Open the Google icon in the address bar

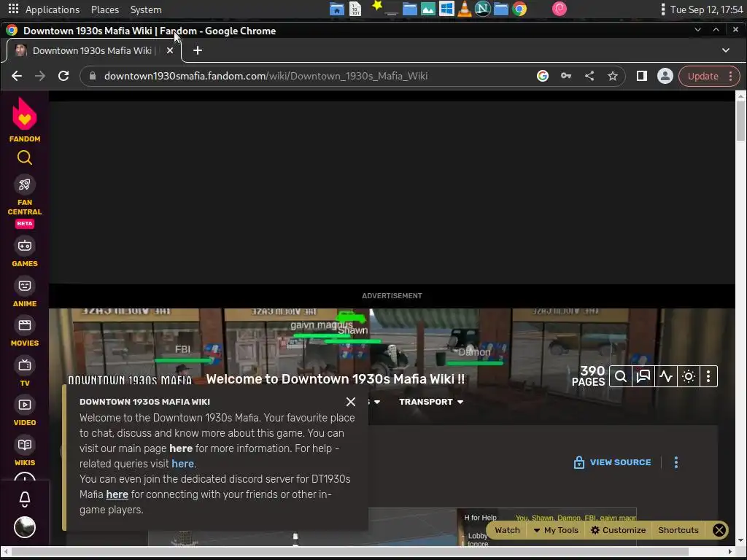click(543, 76)
